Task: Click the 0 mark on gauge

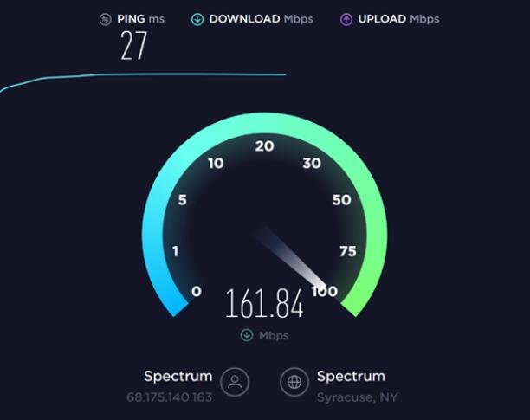Action: (x=197, y=291)
